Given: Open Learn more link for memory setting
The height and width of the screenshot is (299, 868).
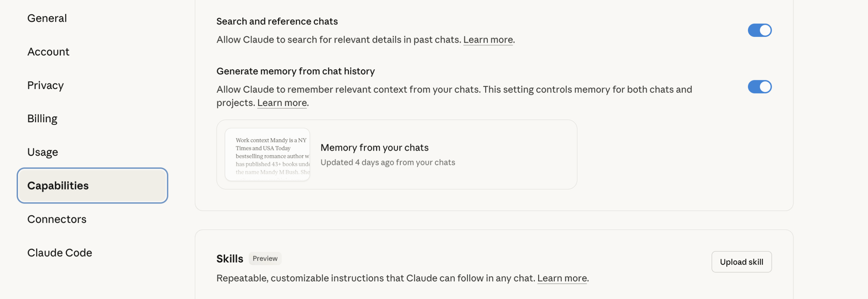Looking at the screenshot, I should coord(282,103).
